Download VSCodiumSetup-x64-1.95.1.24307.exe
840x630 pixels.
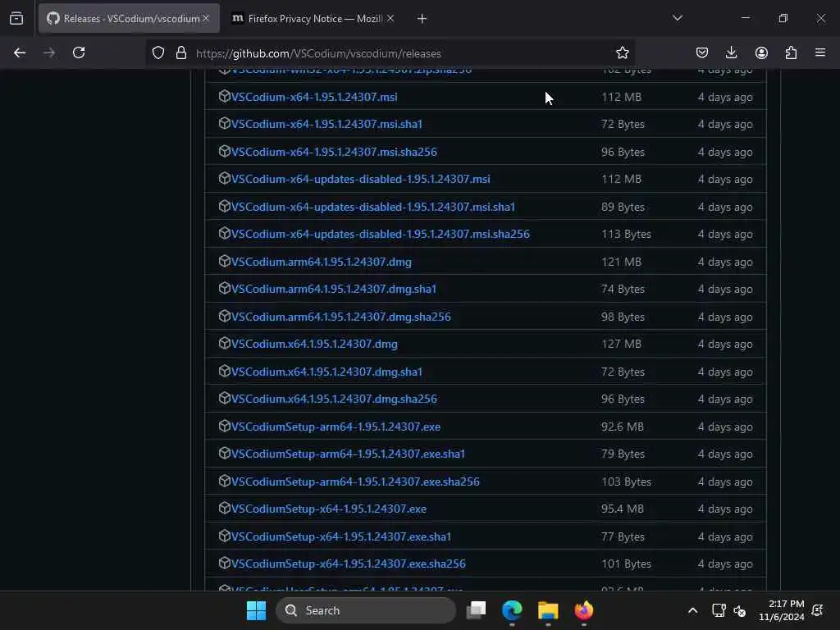pos(328,509)
